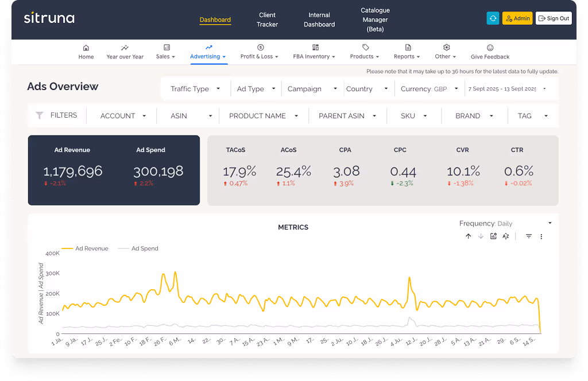Click the blue refresh icon in header

tap(493, 18)
